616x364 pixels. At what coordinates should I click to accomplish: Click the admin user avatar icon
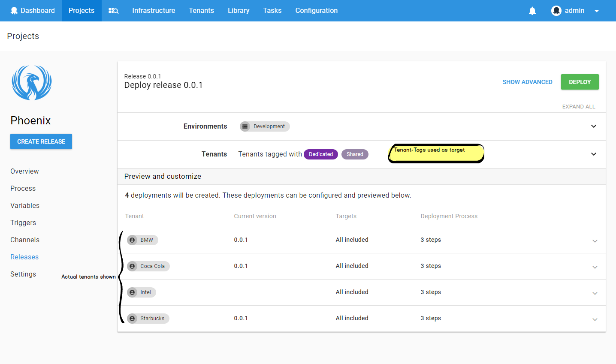556,10
